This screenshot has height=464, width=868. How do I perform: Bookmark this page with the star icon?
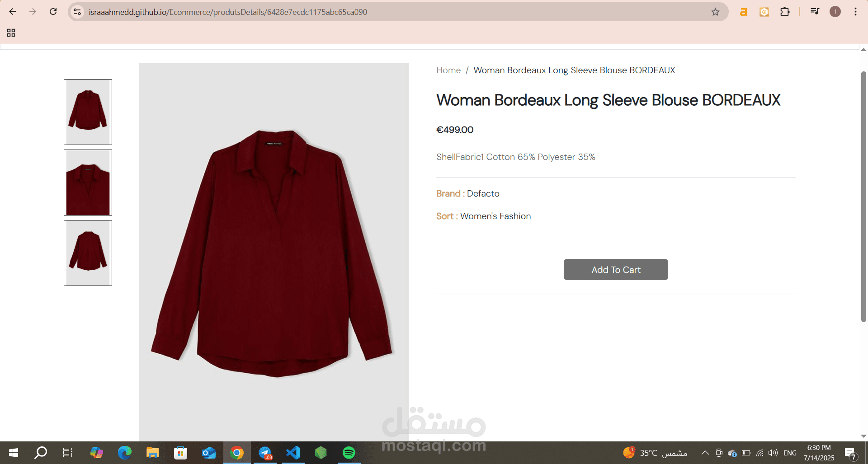pos(715,12)
